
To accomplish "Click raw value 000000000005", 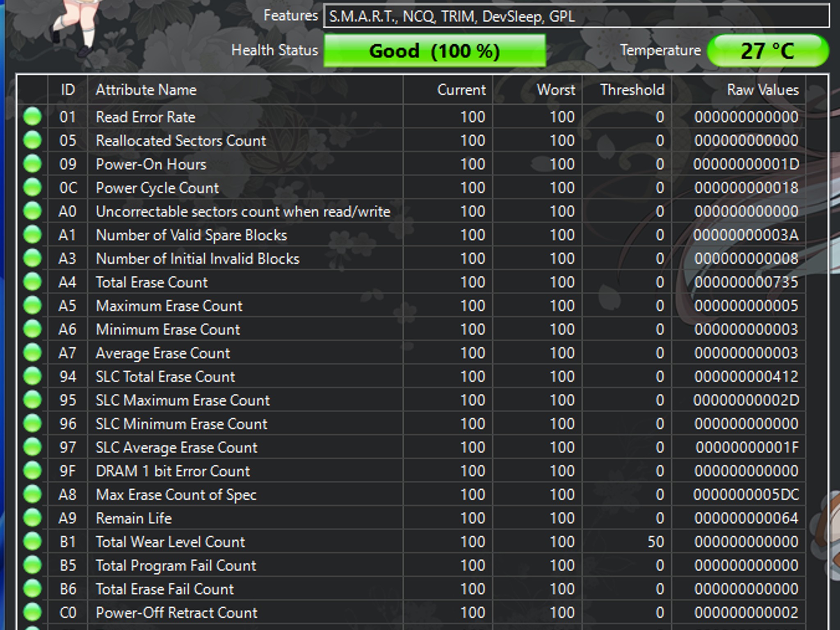I will [746, 306].
